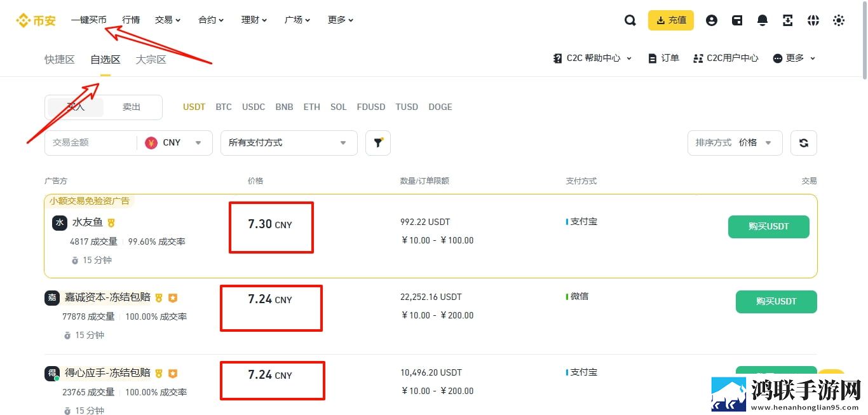Toggle the light/dark theme icon

click(839, 20)
